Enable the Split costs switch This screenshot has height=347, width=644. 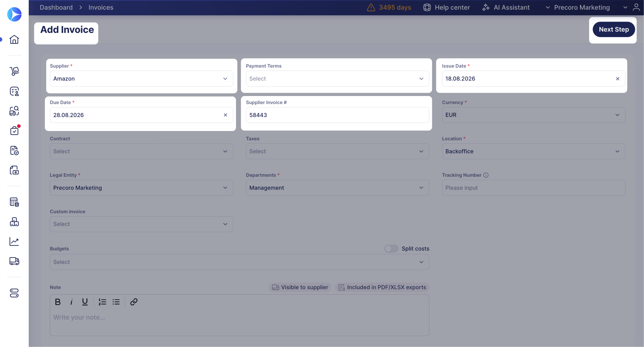(391, 249)
